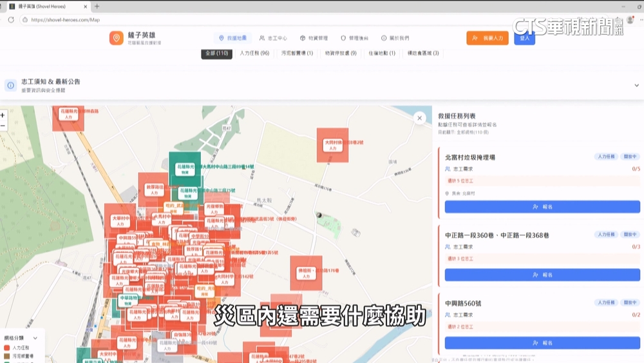Click 開放中 badge on 北富村垃圾掩埋場 card

point(630,157)
